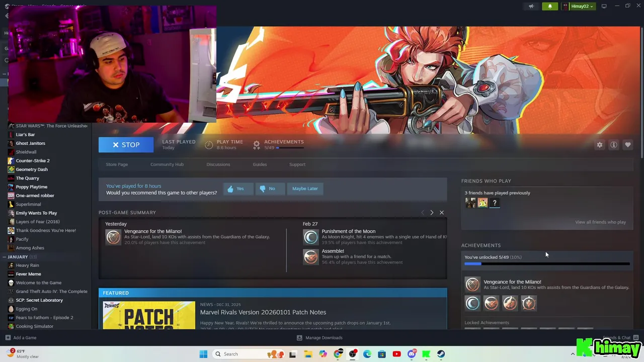Screen dimensions: 644x362
Task: Select Liar's Bar in library list
Action: (x=25, y=134)
